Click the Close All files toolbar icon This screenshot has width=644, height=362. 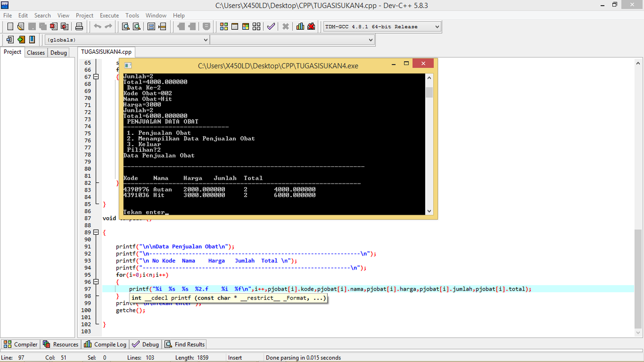(x=65, y=27)
